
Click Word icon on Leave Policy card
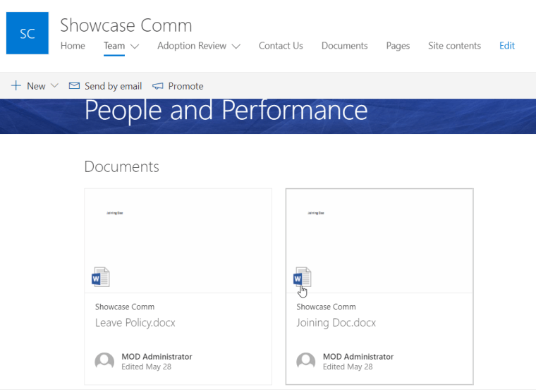[101, 277]
